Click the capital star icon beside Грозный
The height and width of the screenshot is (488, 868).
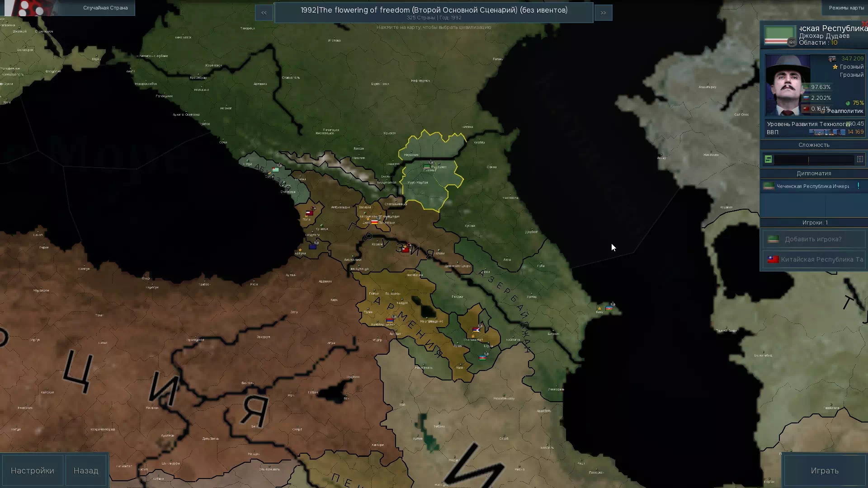[x=835, y=67]
